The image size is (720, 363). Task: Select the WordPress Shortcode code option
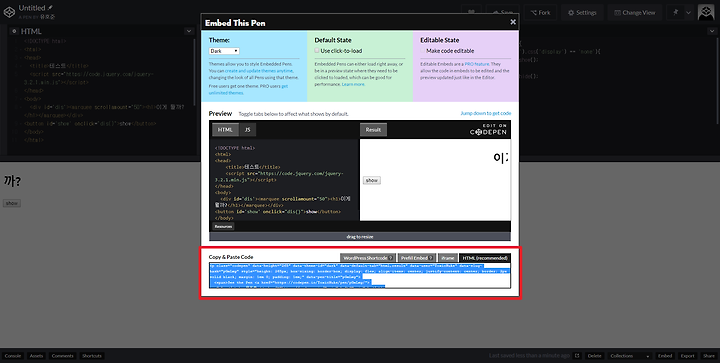click(368, 258)
